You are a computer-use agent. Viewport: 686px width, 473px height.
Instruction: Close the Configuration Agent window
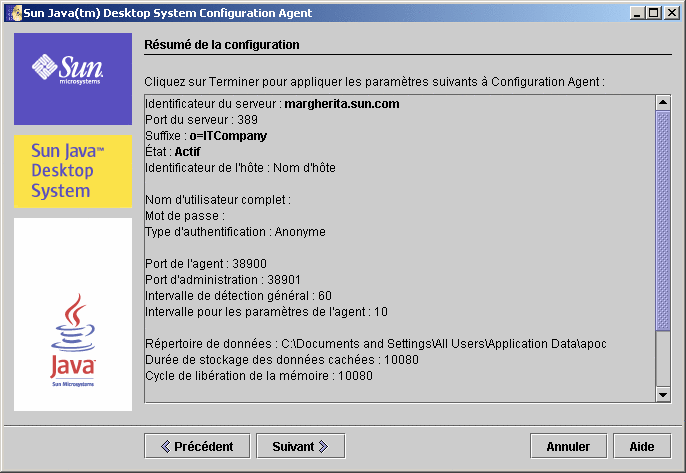(671, 13)
